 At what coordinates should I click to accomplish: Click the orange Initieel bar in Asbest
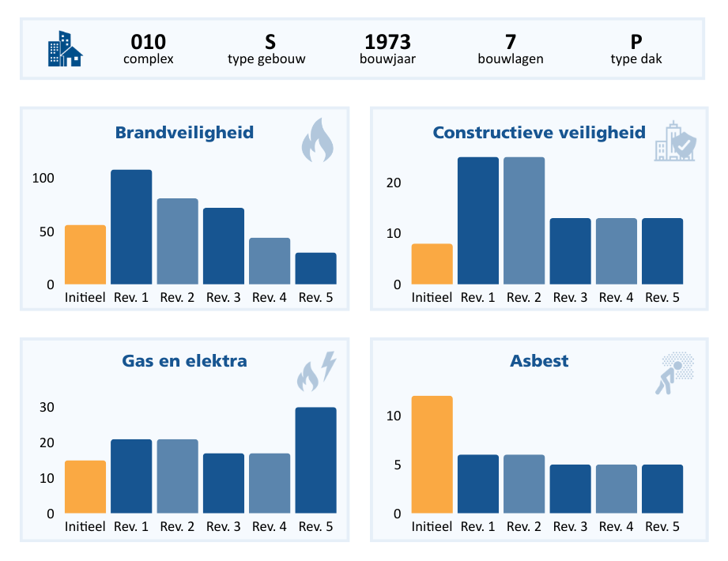tap(432, 454)
